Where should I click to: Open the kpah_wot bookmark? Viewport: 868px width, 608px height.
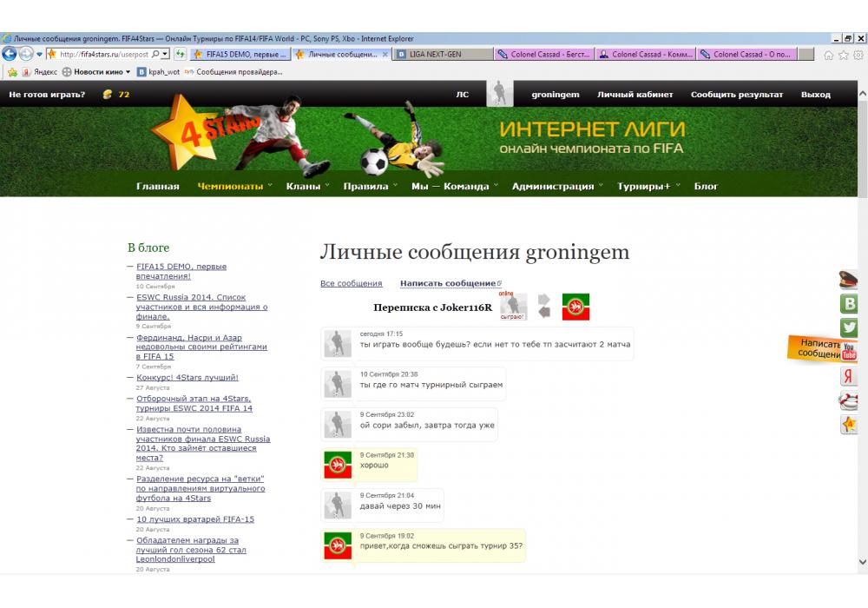pos(158,72)
